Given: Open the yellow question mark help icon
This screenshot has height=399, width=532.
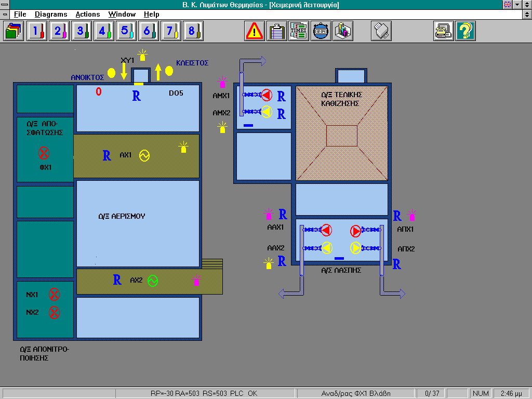Looking at the screenshot, I should (x=465, y=31).
